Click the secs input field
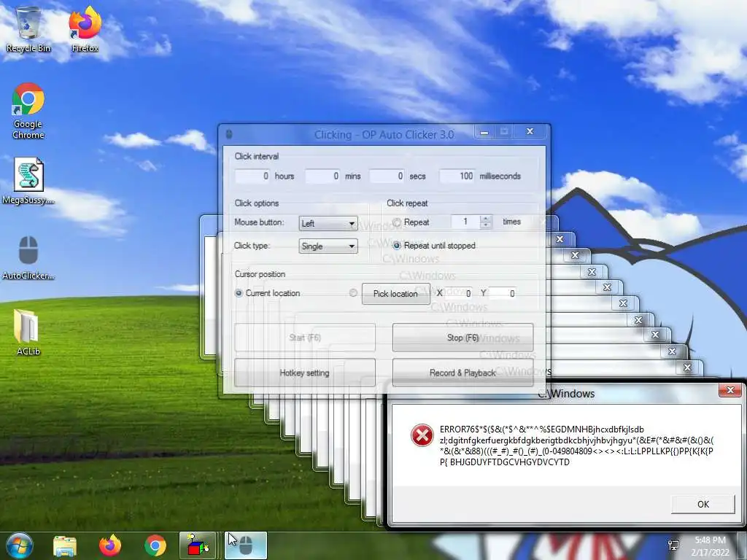 (387, 176)
